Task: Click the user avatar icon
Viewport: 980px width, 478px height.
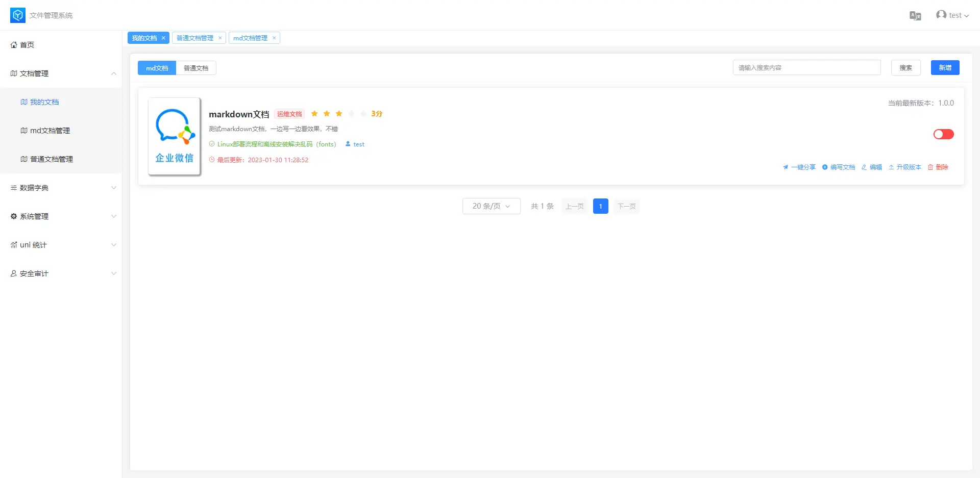Action: pos(941,15)
